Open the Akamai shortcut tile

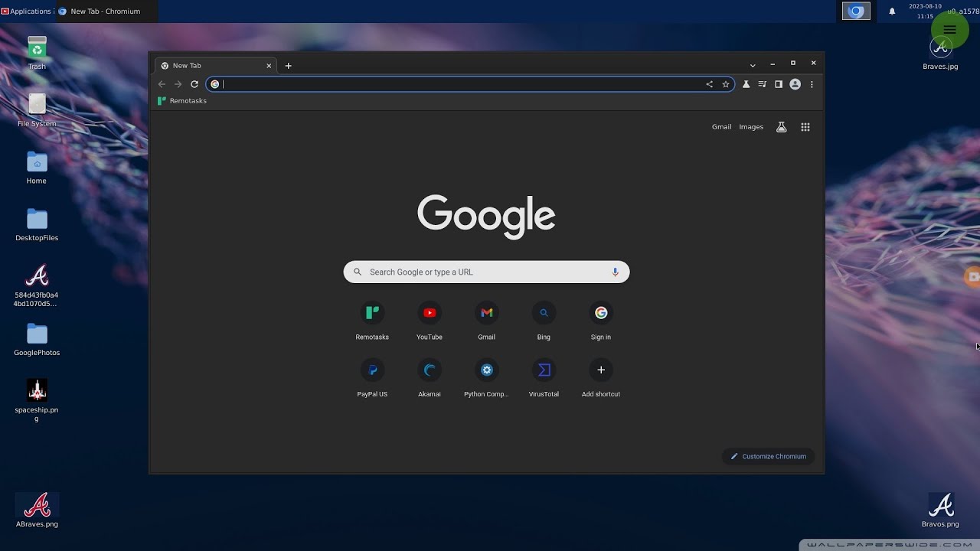[430, 378]
